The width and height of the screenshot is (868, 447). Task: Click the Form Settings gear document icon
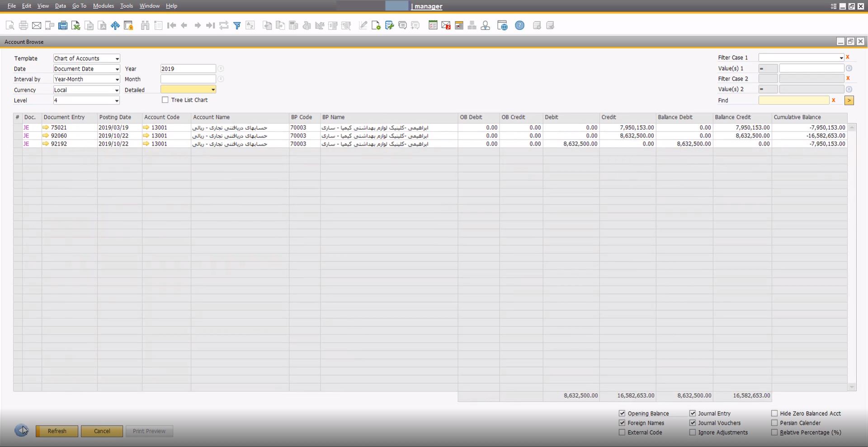pos(376,25)
